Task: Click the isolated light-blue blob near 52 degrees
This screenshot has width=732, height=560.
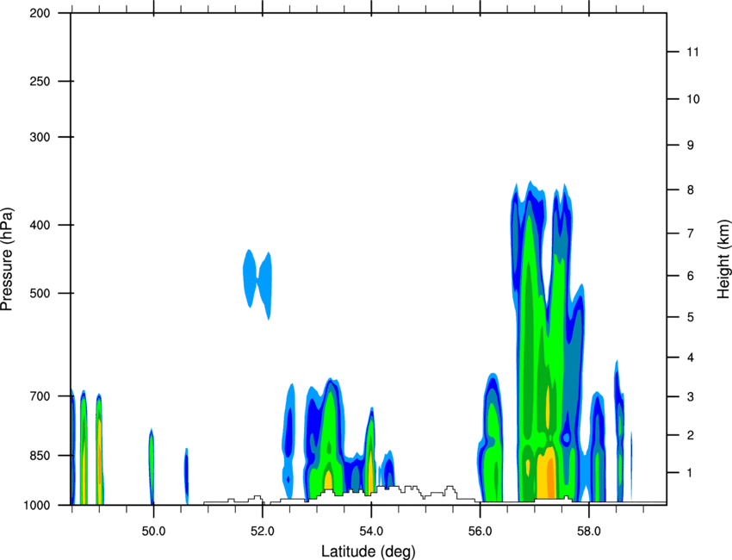Action: click(x=257, y=283)
